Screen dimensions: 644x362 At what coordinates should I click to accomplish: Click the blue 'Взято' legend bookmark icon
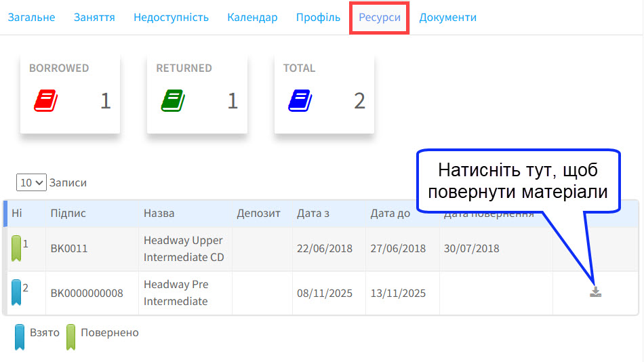point(20,336)
